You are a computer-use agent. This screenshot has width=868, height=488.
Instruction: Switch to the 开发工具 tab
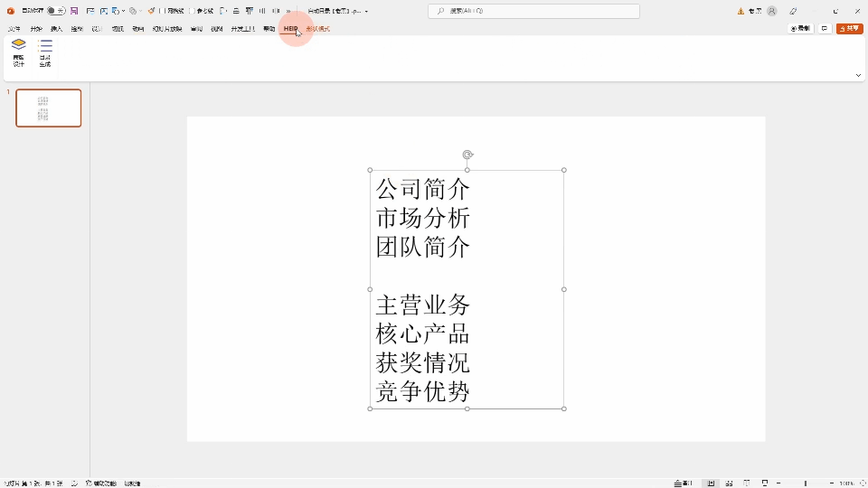pos(242,29)
